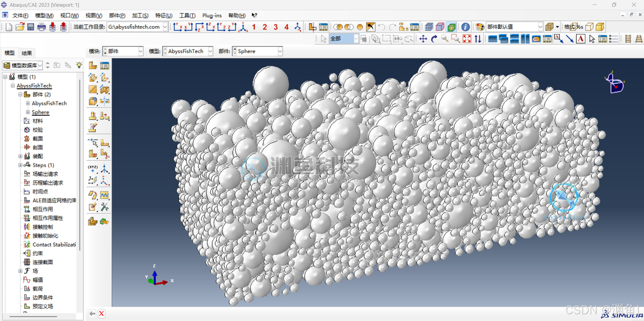The width and height of the screenshot is (644, 321).
Task: Select the Rotate view tool
Action: pos(434,39)
